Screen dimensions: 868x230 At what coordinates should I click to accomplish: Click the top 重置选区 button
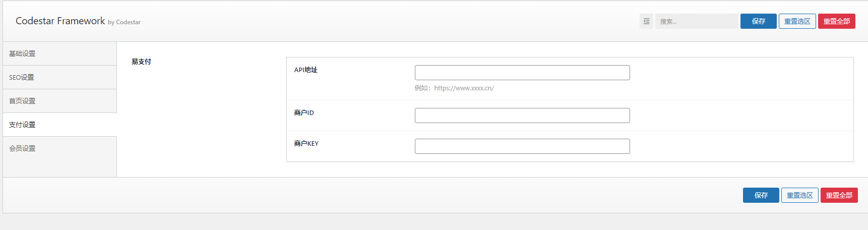[x=797, y=21]
